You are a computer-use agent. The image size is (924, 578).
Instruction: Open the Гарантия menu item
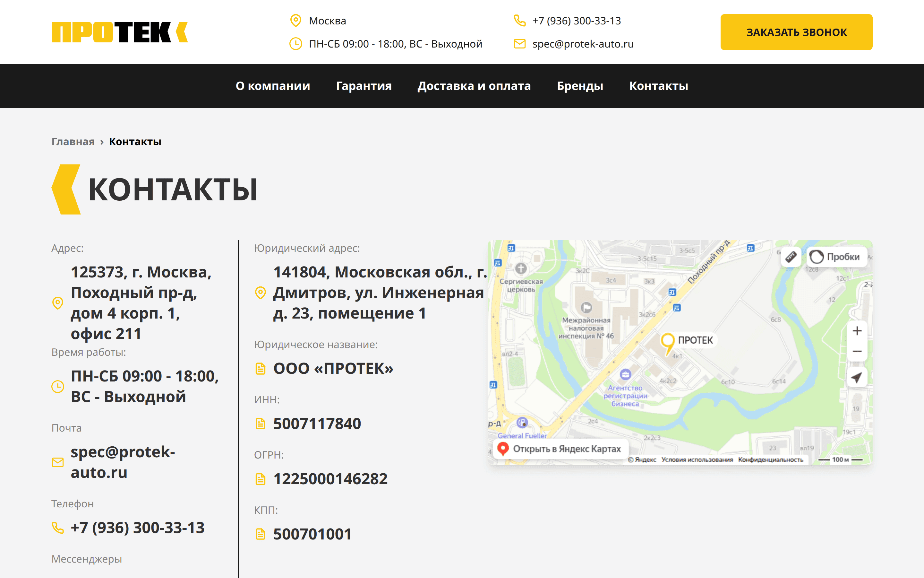coord(364,86)
